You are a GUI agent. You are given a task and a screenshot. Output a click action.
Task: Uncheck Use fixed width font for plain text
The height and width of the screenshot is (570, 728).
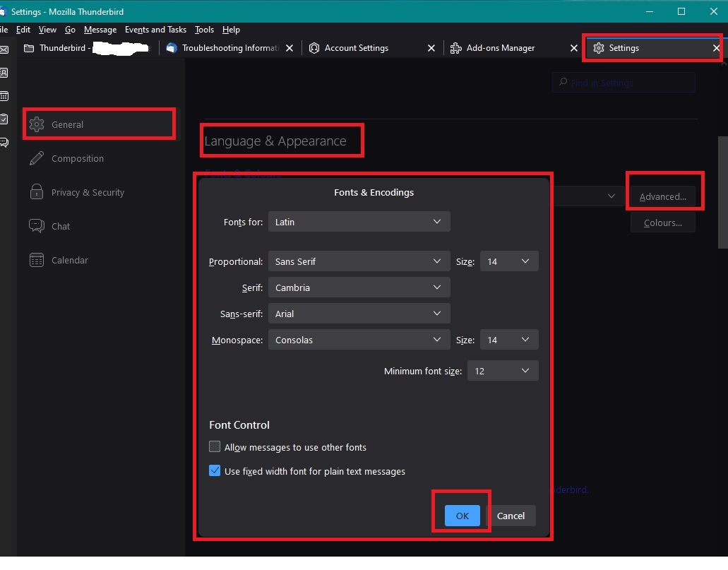click(215, 471)
